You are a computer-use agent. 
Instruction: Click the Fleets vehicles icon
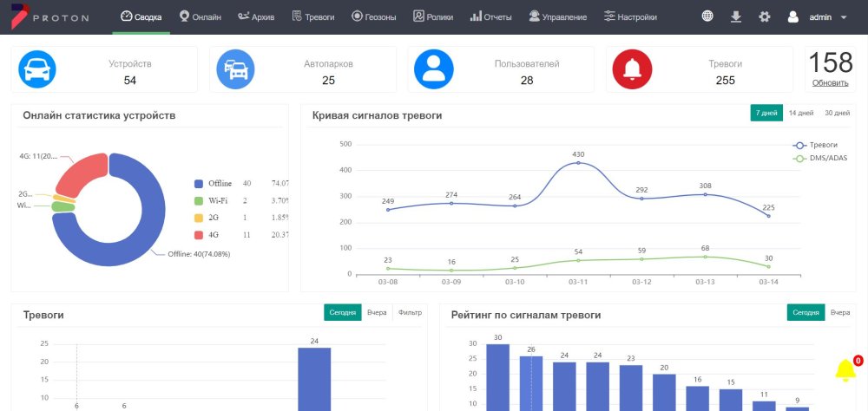pos(235,69)
